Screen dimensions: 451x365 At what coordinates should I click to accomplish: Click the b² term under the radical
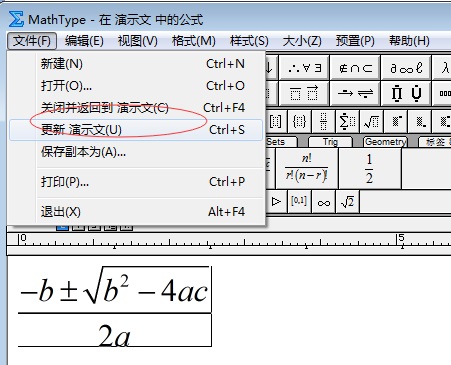click(116, 289)
